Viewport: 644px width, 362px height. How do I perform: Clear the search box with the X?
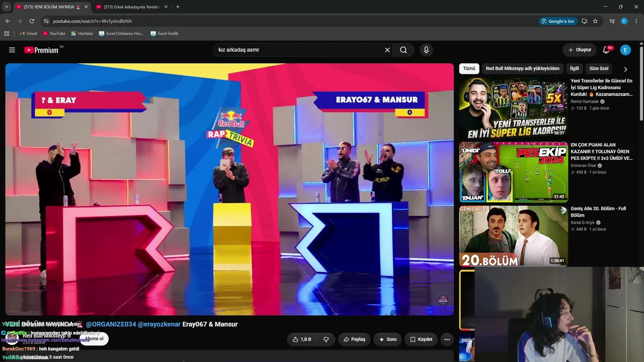(x=387, y=50)
